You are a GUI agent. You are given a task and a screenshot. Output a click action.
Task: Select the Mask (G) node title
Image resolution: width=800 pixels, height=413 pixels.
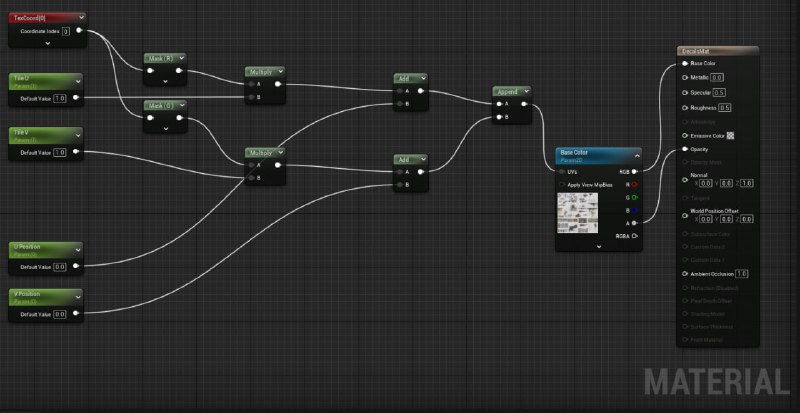(161, 105)
